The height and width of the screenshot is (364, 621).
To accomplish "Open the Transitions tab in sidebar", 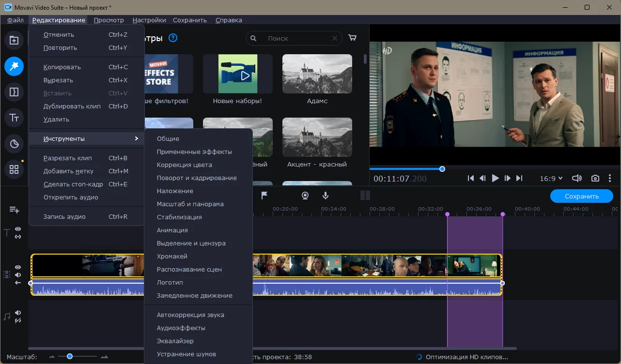I will tap(14, 92).
